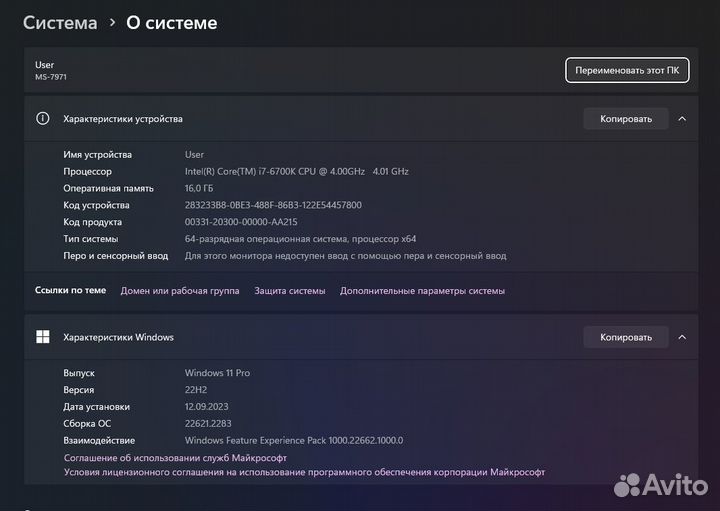This screenshot has width=720, height=511.
Task: Select the processor value i7-6700K text
Action: [297, 171]
